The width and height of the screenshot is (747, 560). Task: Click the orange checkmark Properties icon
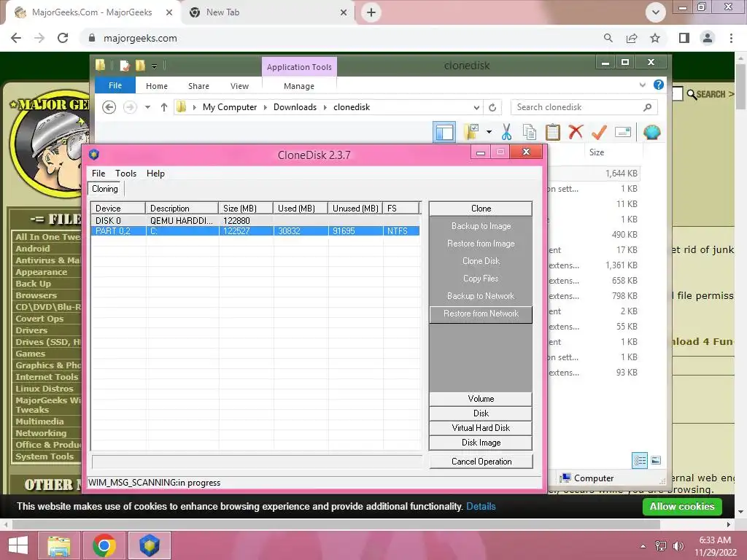tap(599, 131)
